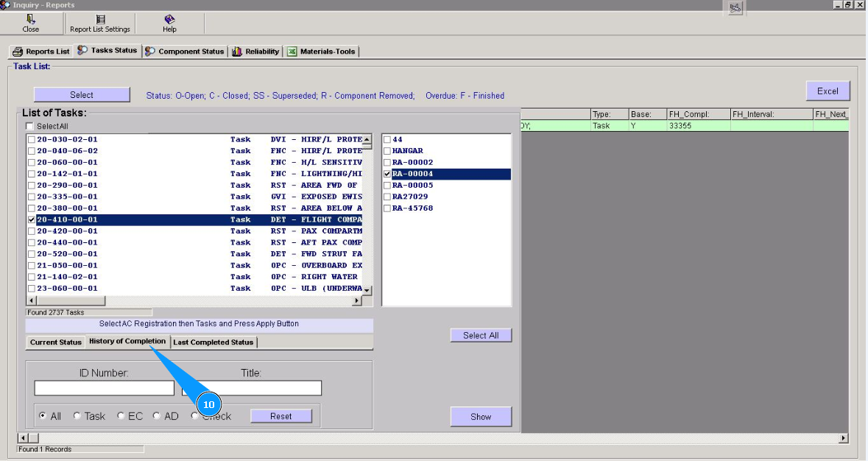Click the Help toolbar icon

point(169,19)
